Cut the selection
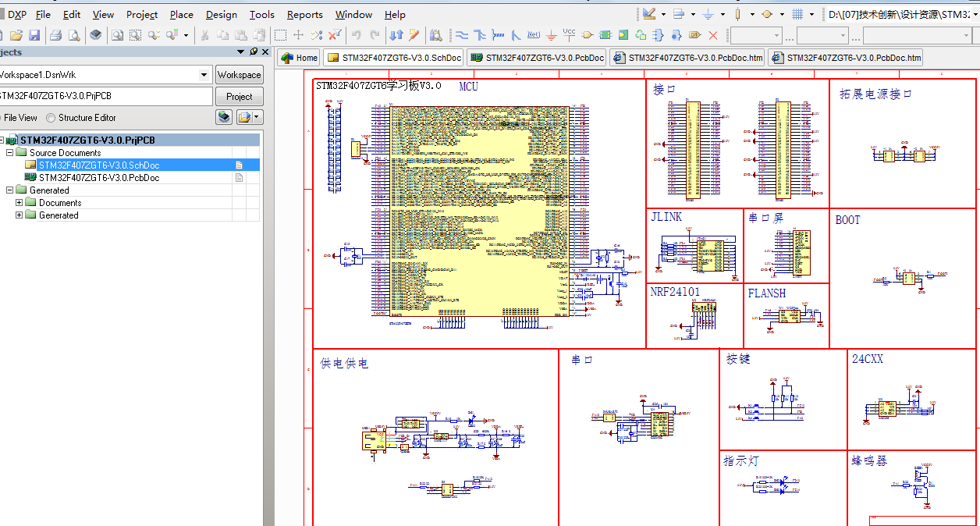 [204, 35]
